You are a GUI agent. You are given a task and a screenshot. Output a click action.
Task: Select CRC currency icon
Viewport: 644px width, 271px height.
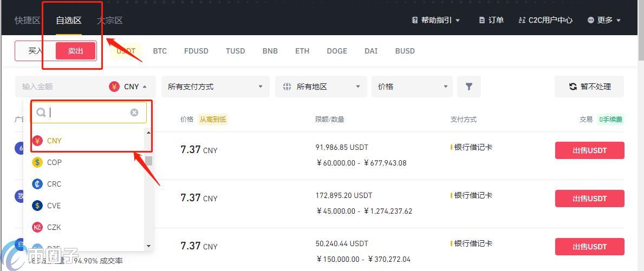point(37,184)
